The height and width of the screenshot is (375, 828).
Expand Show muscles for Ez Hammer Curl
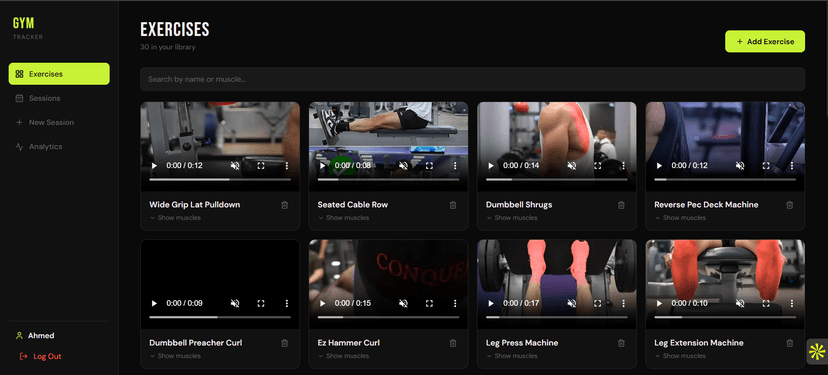[x=344, y=356]
